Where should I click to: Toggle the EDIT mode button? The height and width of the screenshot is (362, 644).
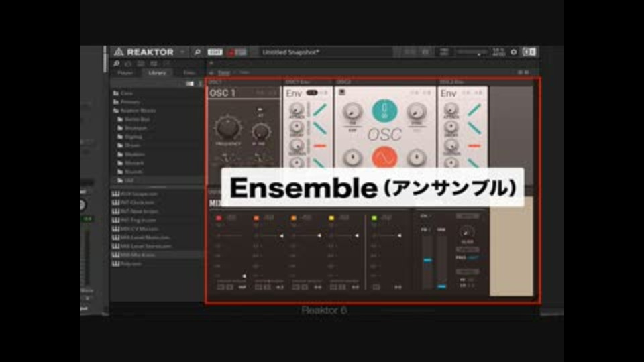pos(215,52)
